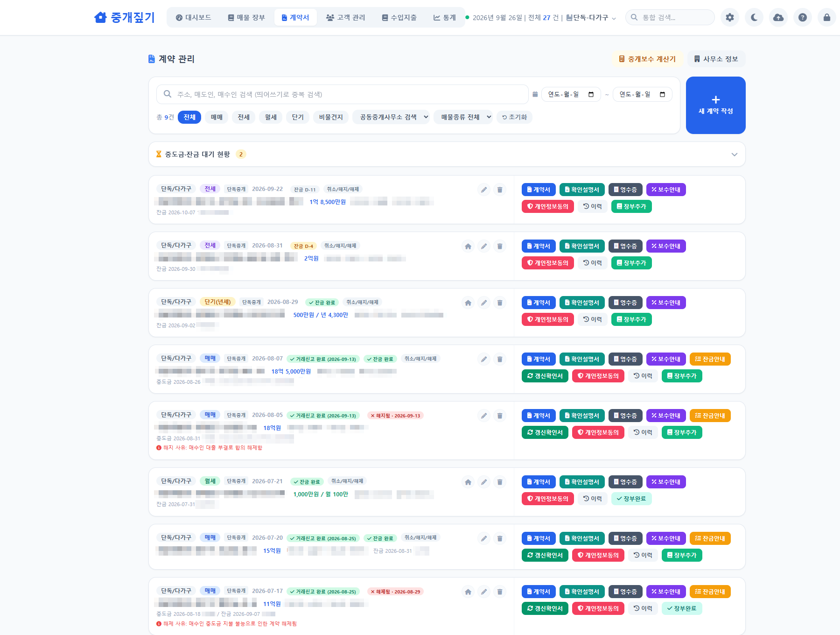Click 장부완료 on 2026-07-21 contract
Screen dimensions: 840x635
tap(631, 499)
